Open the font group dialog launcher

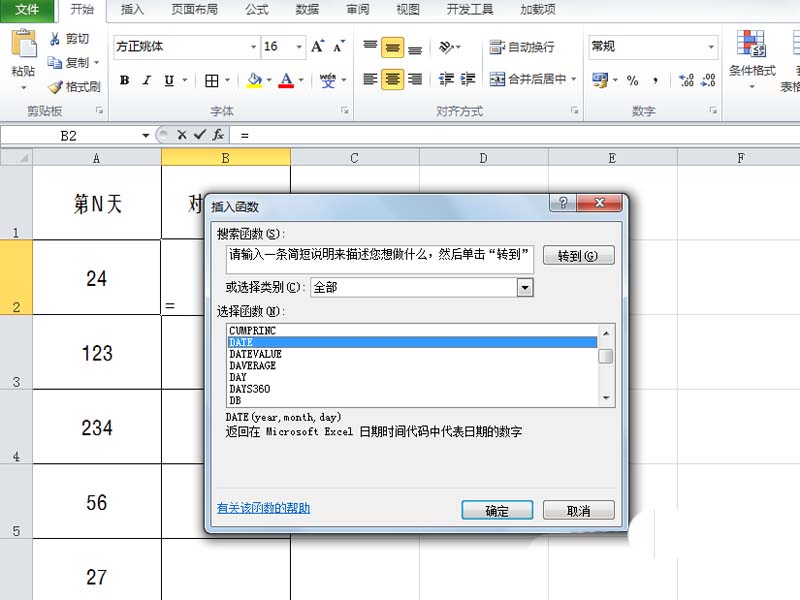point(345,110)
